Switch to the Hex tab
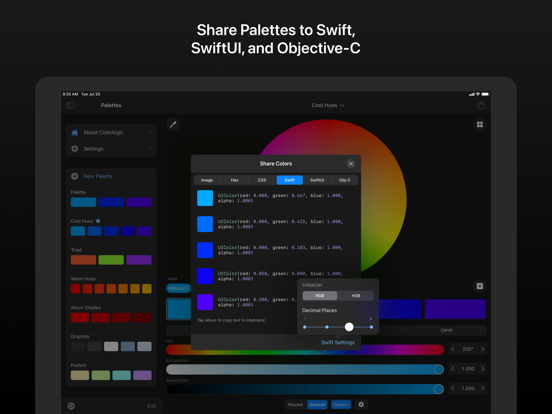Image resolution: width=552 pixels, height=414 pixels. tap(234, 180)
